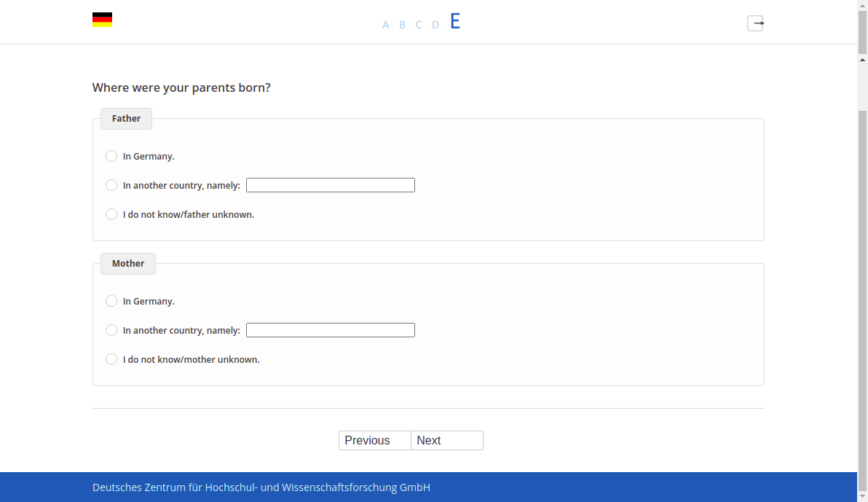Go to section C

tap(419, 25)
